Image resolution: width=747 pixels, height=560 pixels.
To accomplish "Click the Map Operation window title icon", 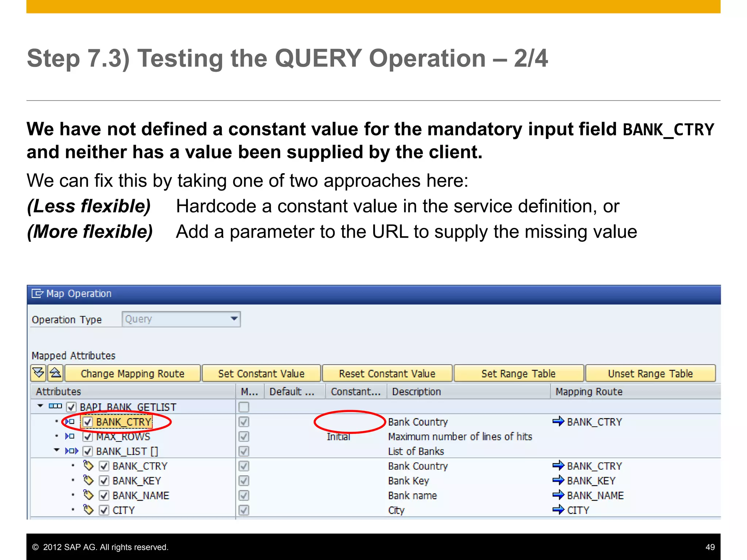I will (37, 293).
